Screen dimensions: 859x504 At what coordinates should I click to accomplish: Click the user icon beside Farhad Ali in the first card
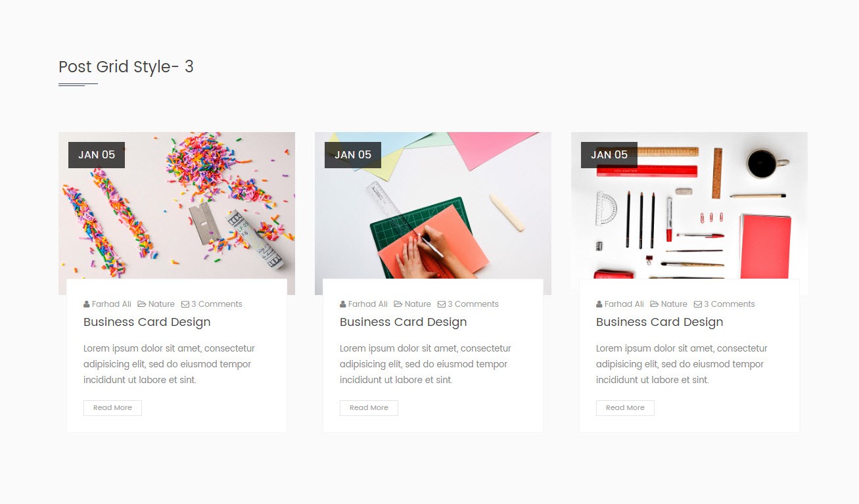tap(87, 304)
